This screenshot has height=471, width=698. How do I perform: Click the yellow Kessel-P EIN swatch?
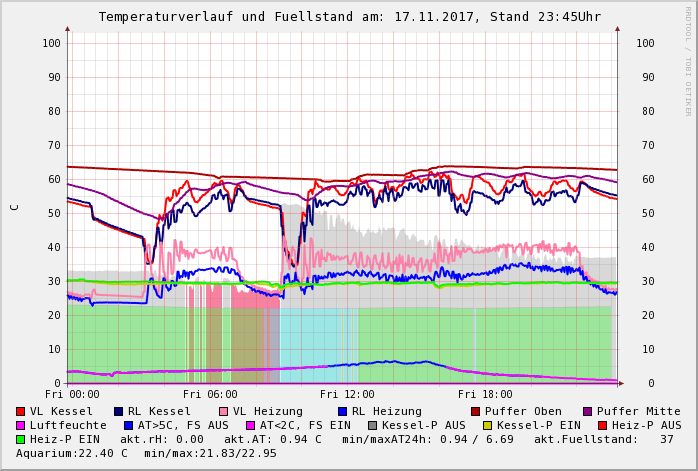point(490,425)
